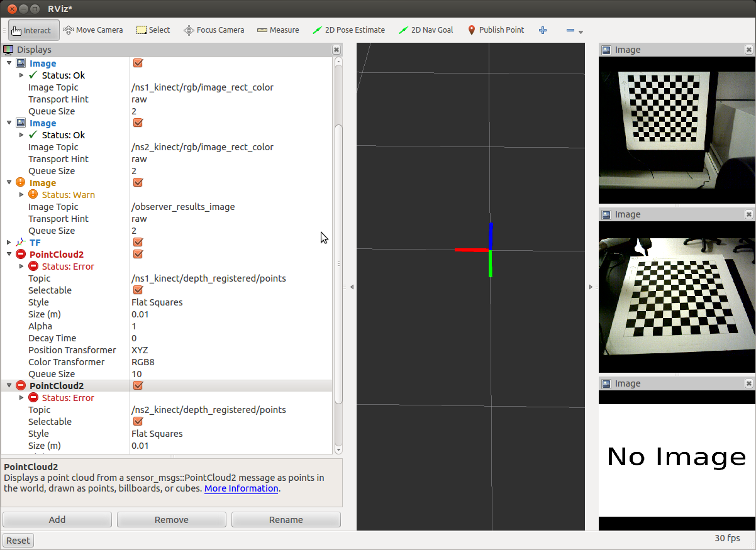Close the Displays panel

[336, 50]
